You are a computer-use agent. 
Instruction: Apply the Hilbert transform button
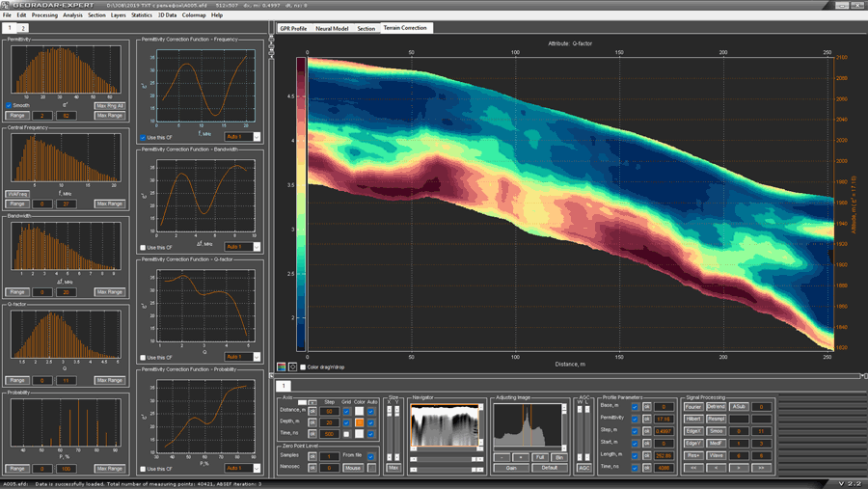pos(693,419)
